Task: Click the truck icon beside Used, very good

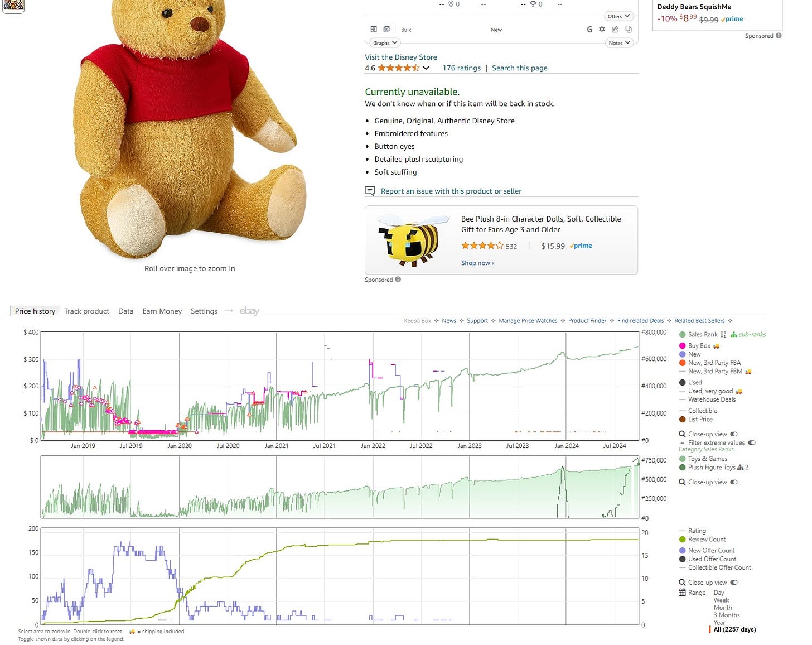Action: [x=739, y=392]
